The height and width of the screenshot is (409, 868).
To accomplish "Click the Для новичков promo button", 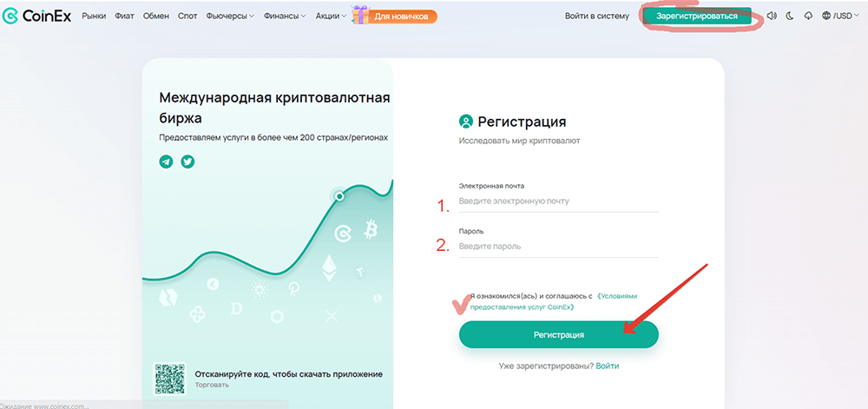I will tap(401, 16).
